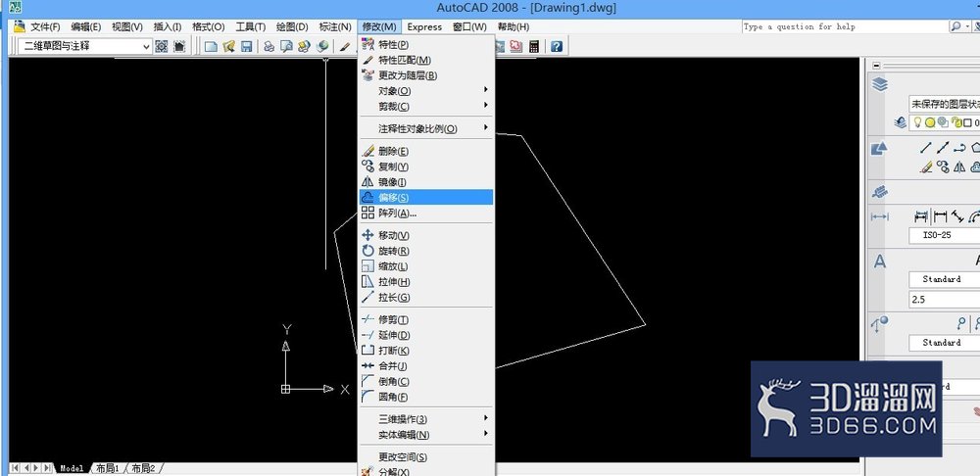Click the New drawing toolbar icon

(x=212, y=46)
